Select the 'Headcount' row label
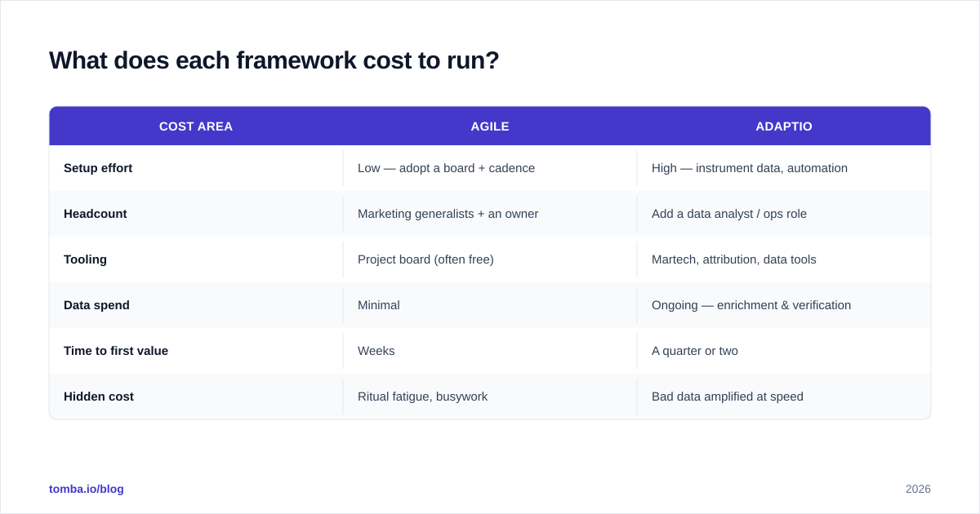Image resolution: width=980 pixels, height=514 pixels. 96,214
